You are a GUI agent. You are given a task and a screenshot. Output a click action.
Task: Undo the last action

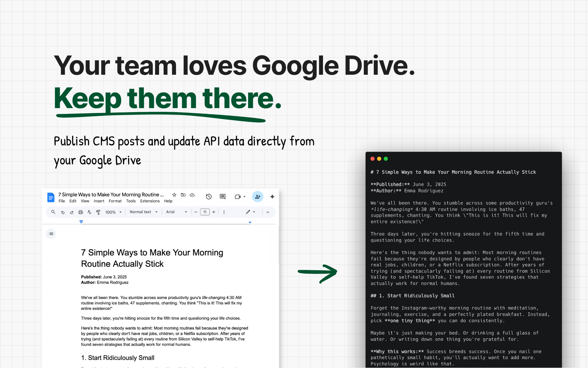point(63,212)
